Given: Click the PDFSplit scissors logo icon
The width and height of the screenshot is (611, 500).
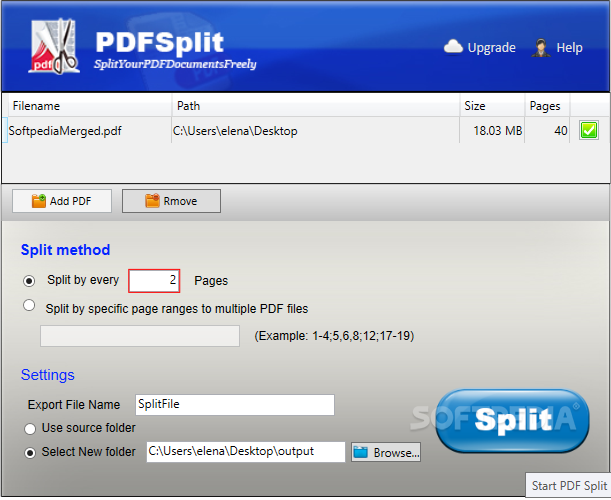Looking at the screenshot, I should [x=54, y=47].
